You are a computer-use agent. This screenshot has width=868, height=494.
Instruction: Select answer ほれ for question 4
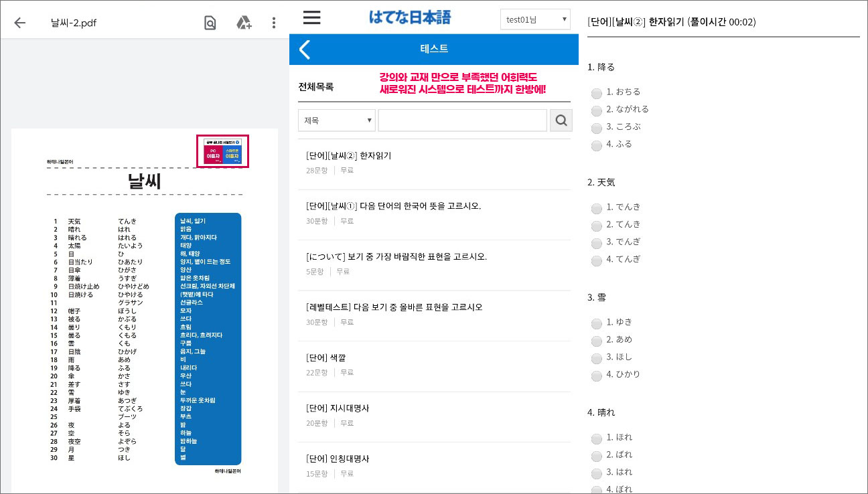597,439
